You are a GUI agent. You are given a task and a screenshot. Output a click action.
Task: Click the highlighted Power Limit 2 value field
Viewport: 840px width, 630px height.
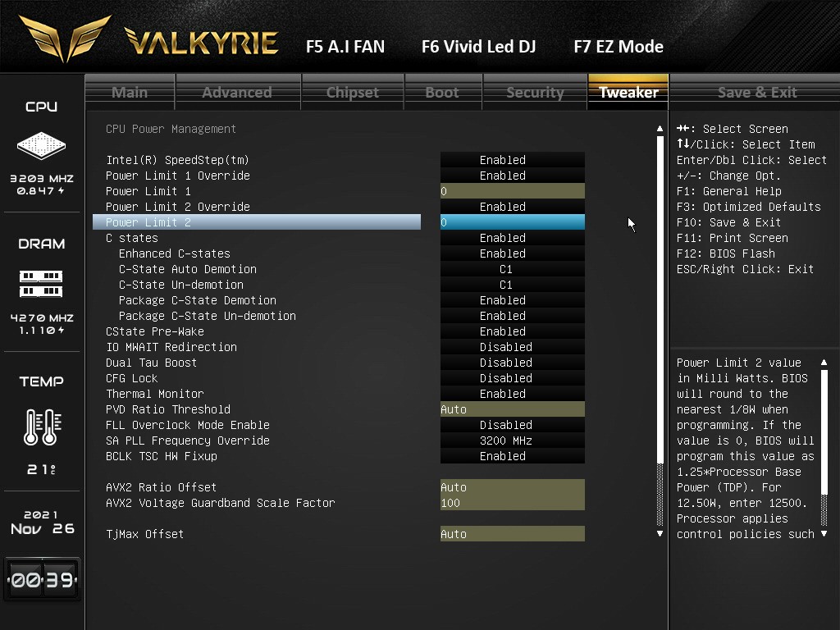point(512,221)
